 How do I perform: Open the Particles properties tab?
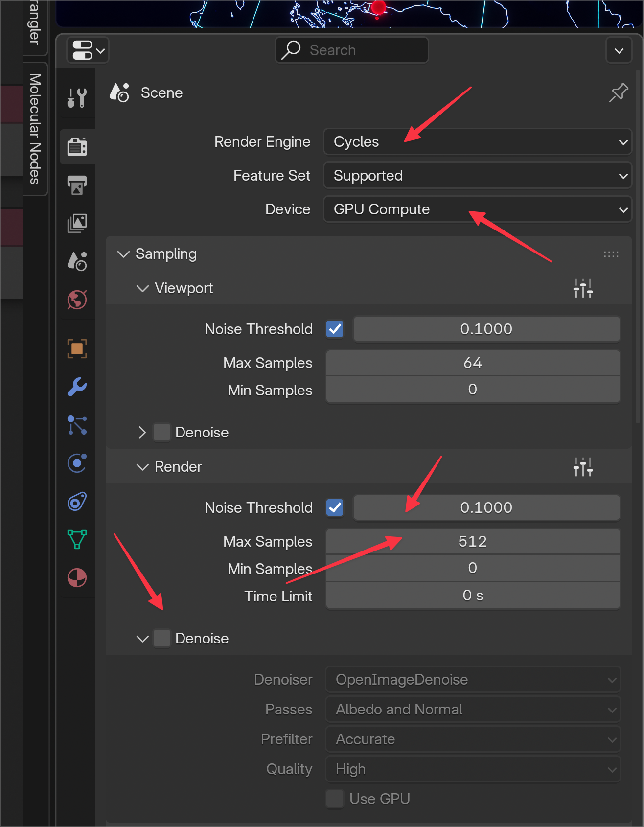click(x=77, y=425)
